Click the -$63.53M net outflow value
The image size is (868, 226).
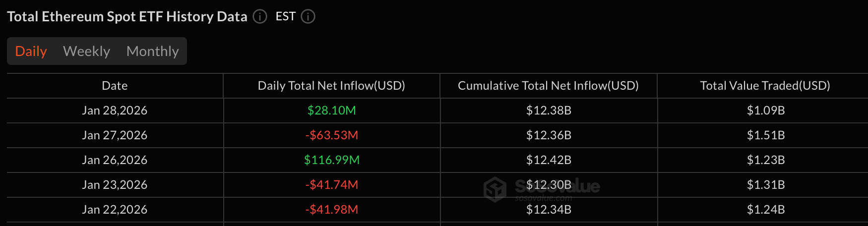(x=331, y=135)
